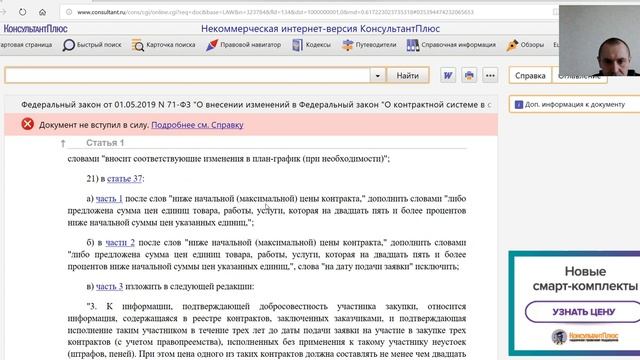640x360 pixels.
Task: Select Правовой навигатор menu label
Action: [251, 45]
